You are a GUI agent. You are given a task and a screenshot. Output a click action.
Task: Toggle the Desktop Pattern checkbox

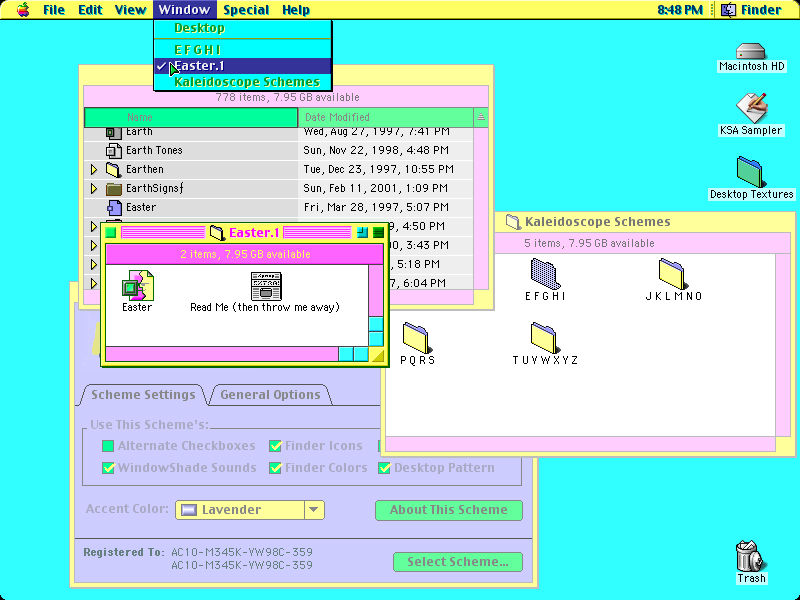pyautogui.click(x=384, y=468)
